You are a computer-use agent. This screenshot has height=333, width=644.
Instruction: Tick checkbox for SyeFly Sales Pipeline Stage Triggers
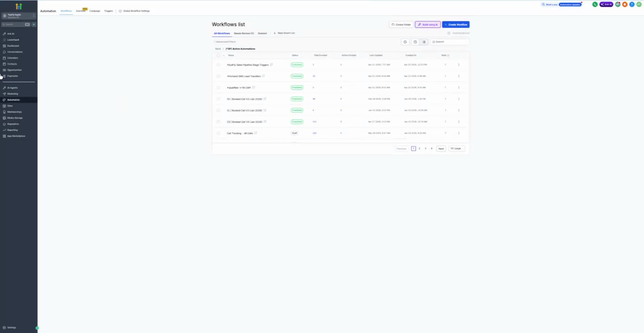218,65
